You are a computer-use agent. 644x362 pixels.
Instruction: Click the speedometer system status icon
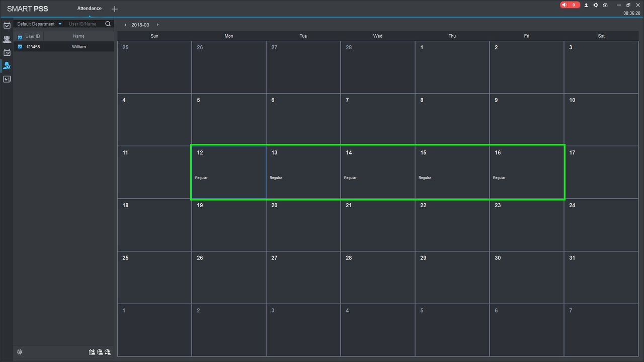(605, 5)
